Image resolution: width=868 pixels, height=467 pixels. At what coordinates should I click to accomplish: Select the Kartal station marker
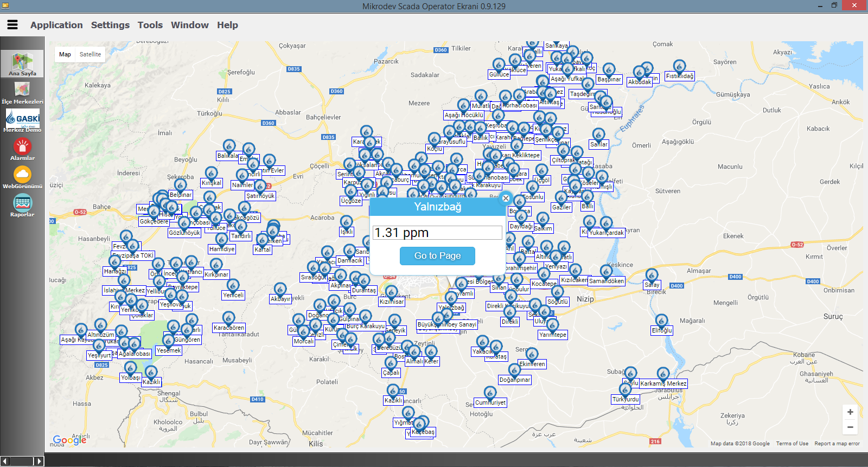pyautogui.click(x=262, y=240)
